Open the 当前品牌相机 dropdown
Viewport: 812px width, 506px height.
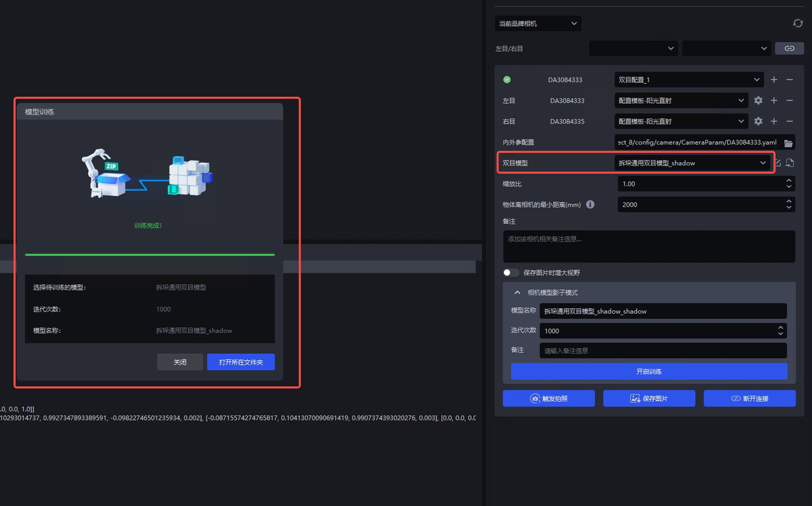pos(538,23)
